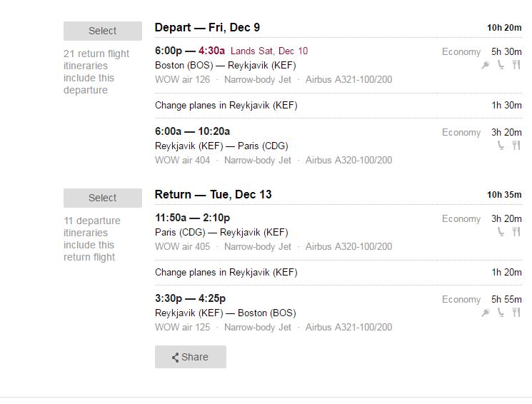
Task: Click seat icon on Reykjavik–Paris WOW air 404
Action: [x=501, y=146]
